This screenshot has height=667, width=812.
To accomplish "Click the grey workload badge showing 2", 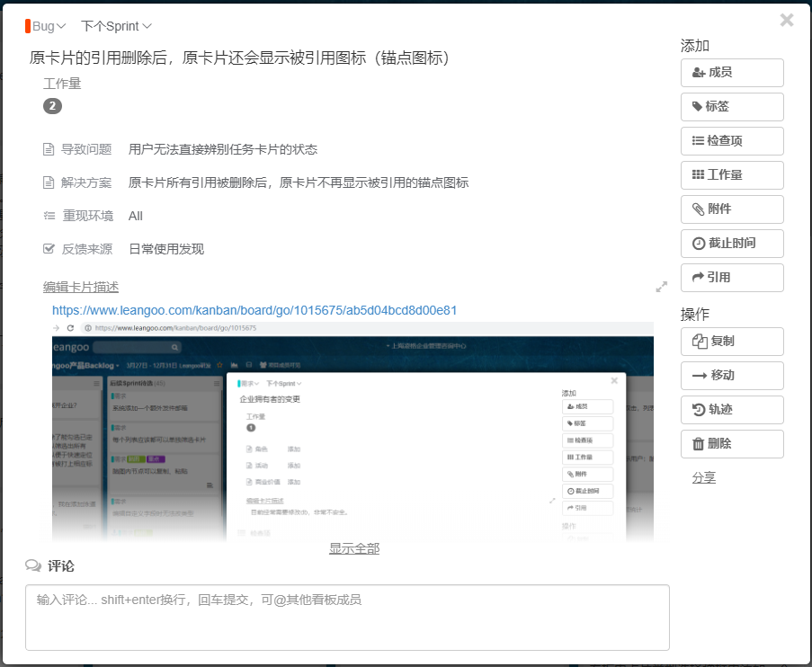I will [x=52, y=106].
